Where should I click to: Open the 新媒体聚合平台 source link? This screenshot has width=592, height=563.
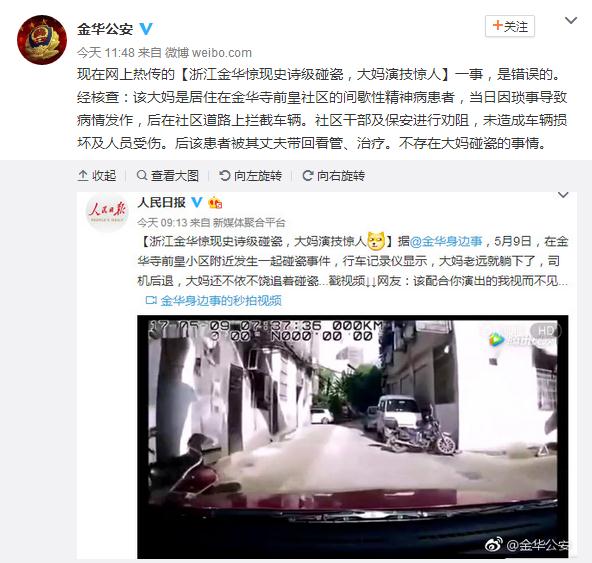[249, 223]
